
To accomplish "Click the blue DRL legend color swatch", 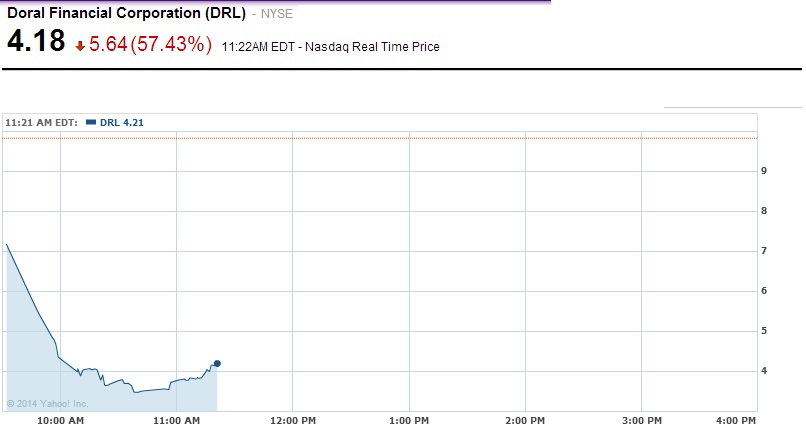I will 92,122.
